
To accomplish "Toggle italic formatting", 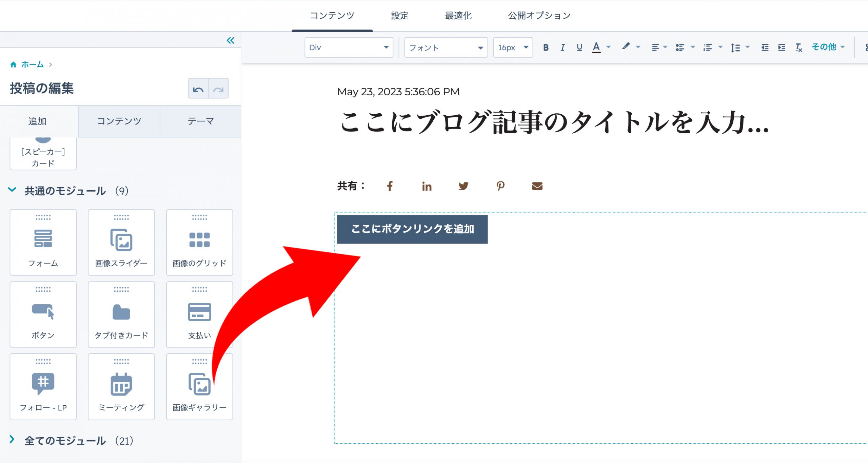I will pos(563,47).
